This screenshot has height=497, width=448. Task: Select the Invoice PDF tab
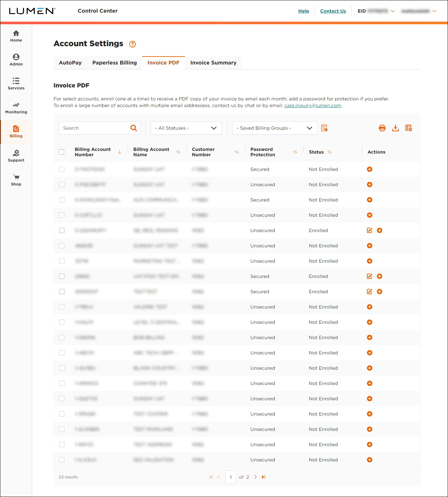[x=163, y=63]
